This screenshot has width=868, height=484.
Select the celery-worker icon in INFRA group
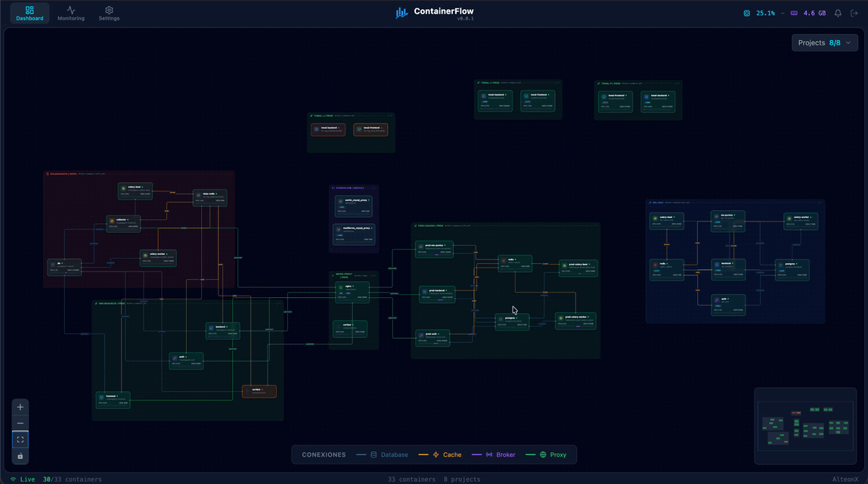coord(146,256)
